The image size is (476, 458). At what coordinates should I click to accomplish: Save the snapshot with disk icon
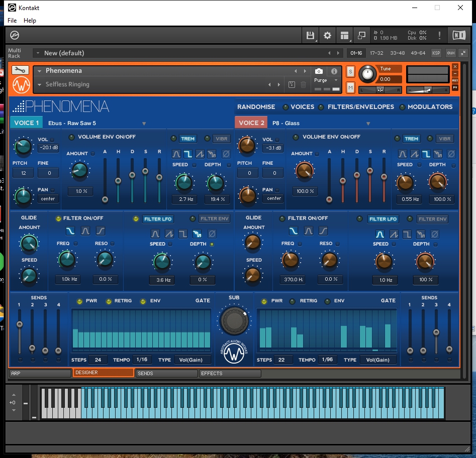coord(292,85)
